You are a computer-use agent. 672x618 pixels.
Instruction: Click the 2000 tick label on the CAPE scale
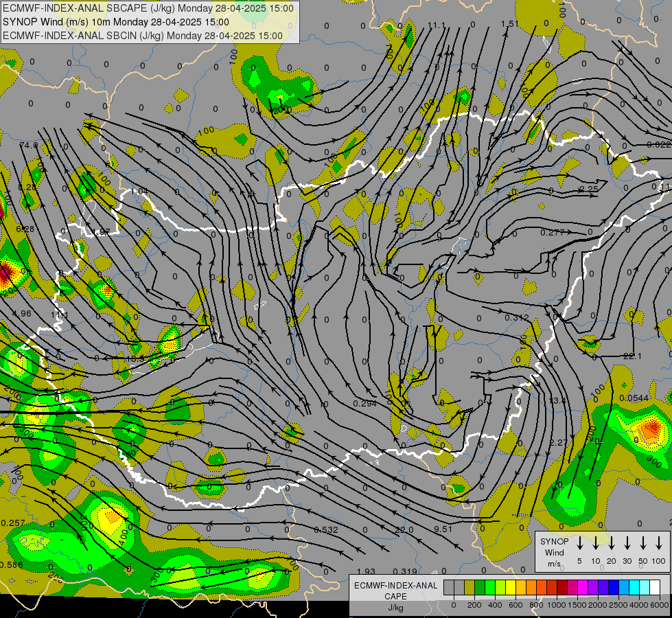[597, 605]
